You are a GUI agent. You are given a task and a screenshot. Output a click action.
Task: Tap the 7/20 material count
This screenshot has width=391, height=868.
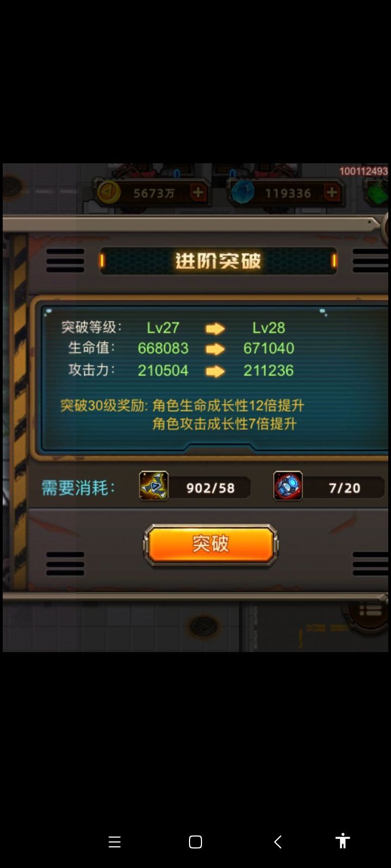click(x=344, y=488)
